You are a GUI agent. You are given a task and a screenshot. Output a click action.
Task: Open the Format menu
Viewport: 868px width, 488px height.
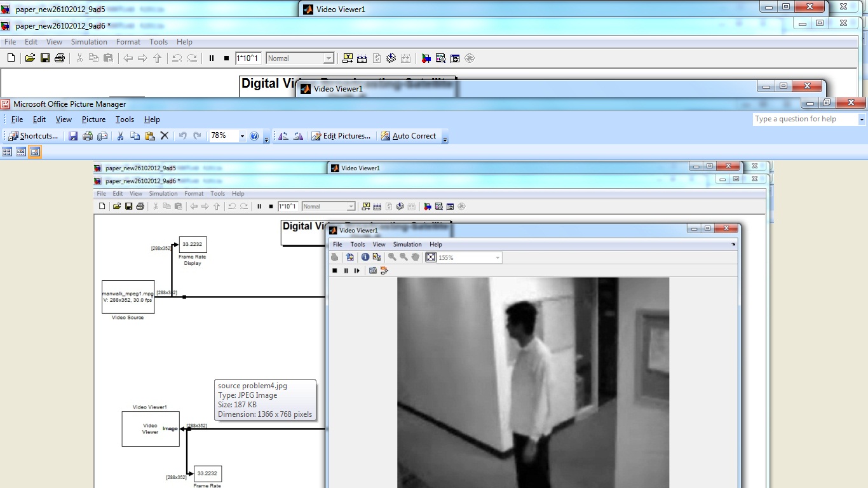click(x=128, y=42)
